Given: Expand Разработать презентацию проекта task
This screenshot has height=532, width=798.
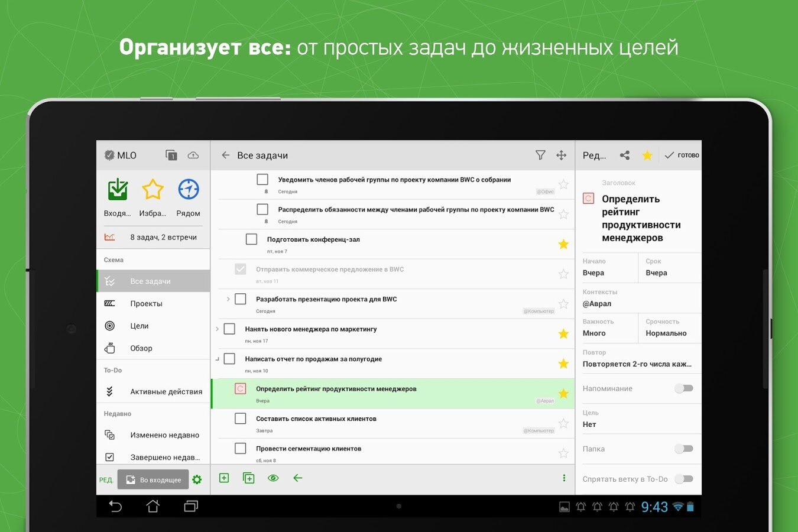Looking at the screenshot, I should click(x=228, y=299).
